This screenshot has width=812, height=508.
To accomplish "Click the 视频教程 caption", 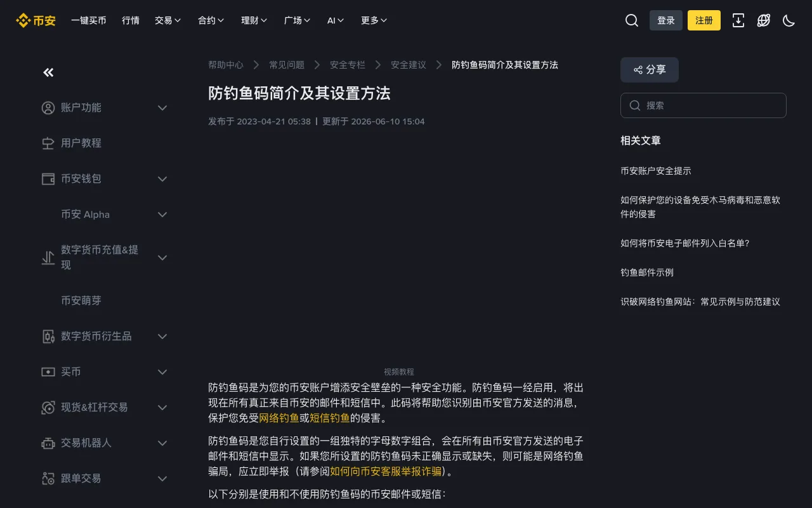I will click(398, 371).
